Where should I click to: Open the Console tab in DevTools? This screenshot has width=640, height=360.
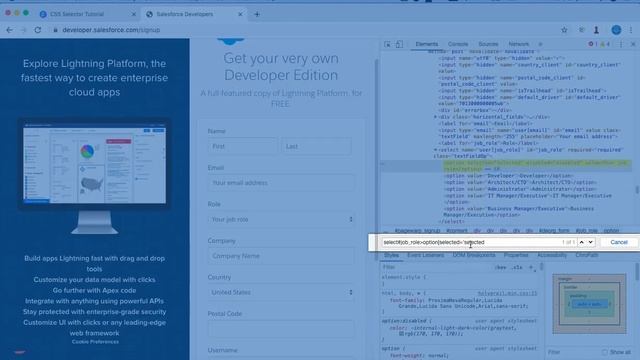coord(458,44)
